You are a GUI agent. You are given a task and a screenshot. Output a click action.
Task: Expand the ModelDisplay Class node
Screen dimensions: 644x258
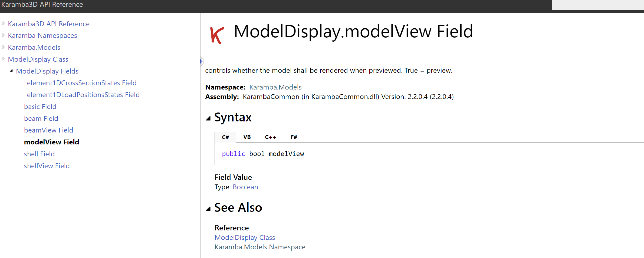coord(3,58)
